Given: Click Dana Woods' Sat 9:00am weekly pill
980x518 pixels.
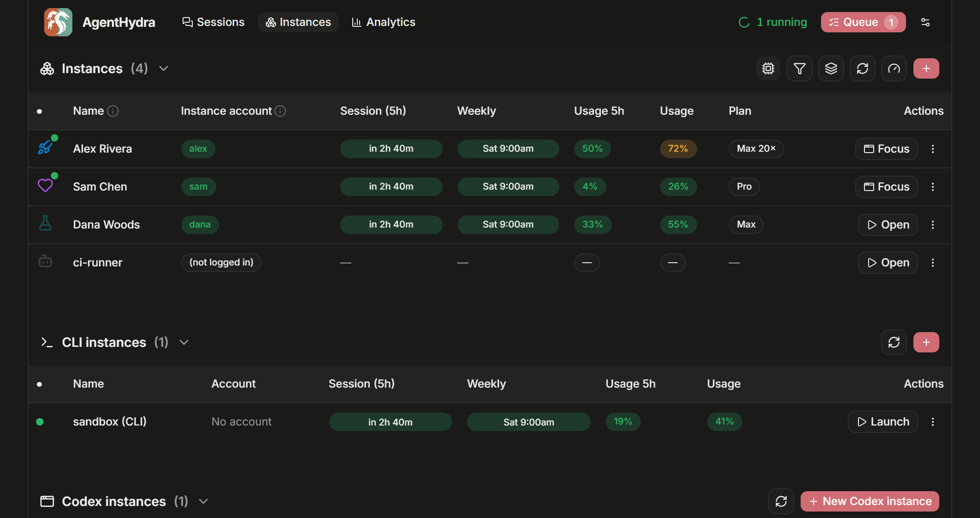Looking at the screenshot, I should point(508,225).
